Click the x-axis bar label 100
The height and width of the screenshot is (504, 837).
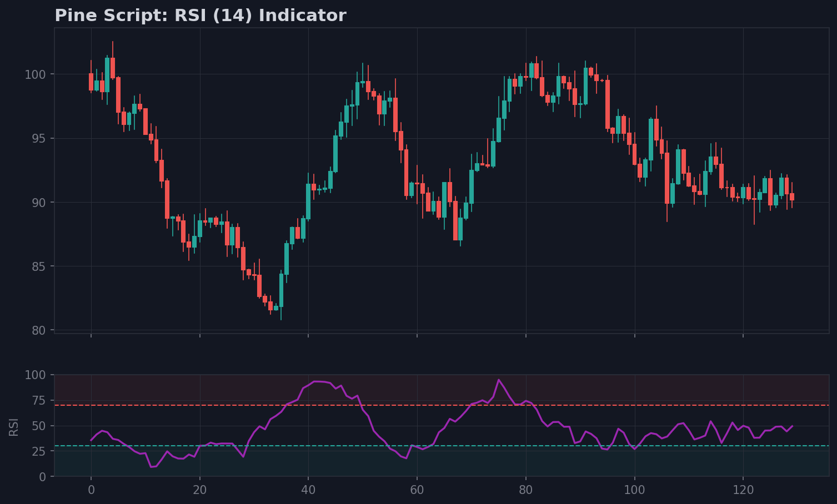[634, 490]
